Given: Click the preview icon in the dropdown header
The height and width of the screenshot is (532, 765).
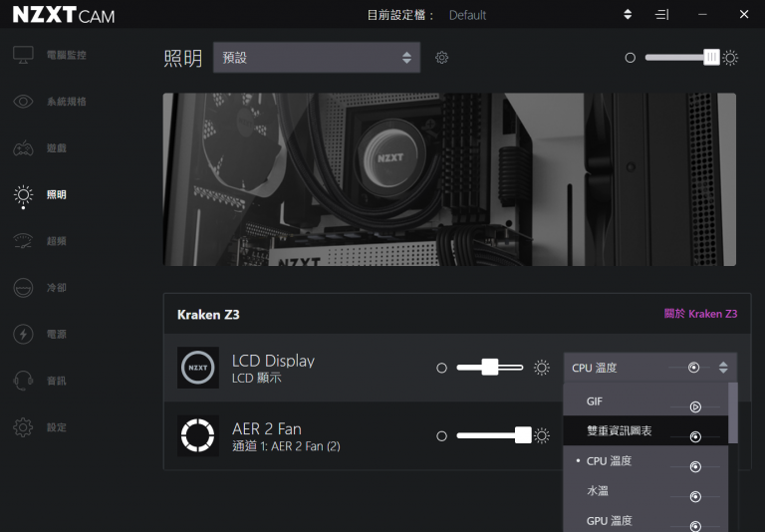Looking at the screenshot, I should 693,368.
